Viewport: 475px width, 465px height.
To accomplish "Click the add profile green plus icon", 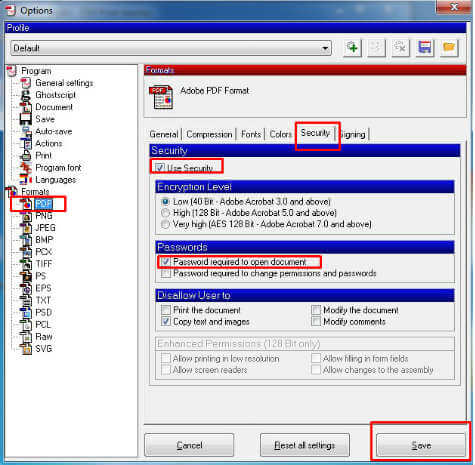I will [x=352, y=48].
